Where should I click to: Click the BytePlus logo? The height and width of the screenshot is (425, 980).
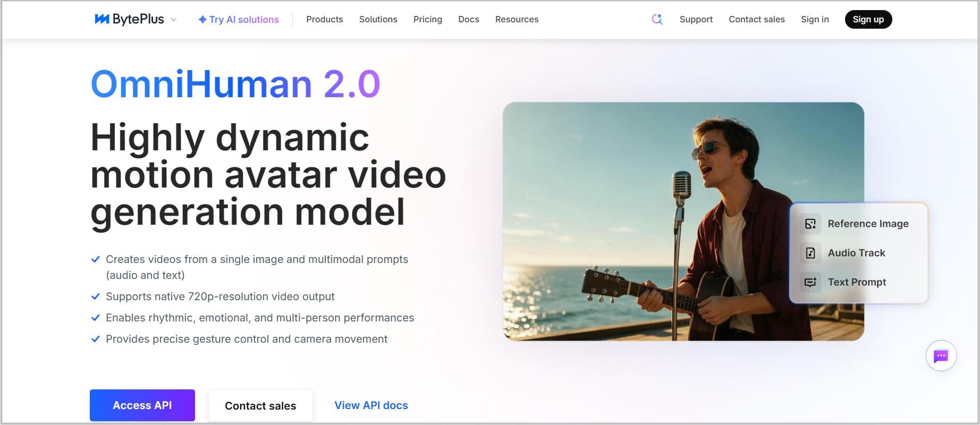(x=129, y=20)
